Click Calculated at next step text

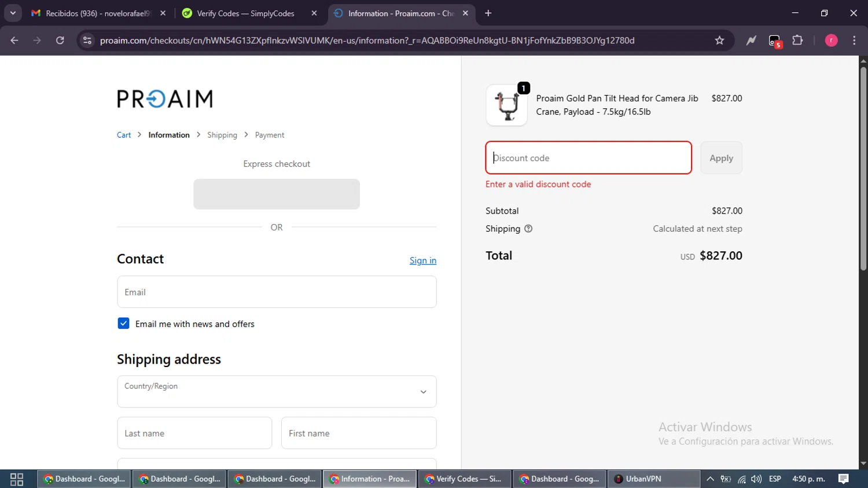click(x=697, y=229)
